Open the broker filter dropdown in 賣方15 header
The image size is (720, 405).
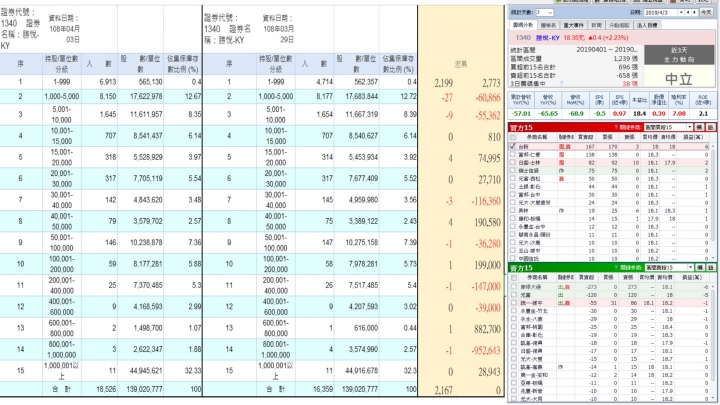pos(669,268)
